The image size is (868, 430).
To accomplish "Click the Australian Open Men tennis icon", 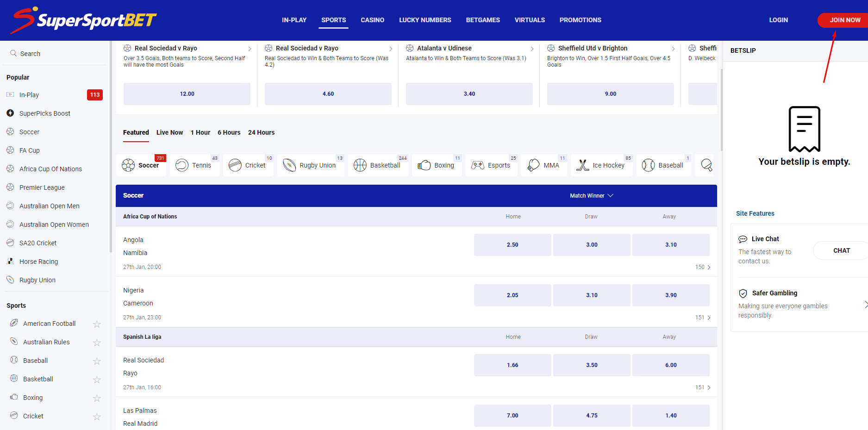I will (10, 206).
